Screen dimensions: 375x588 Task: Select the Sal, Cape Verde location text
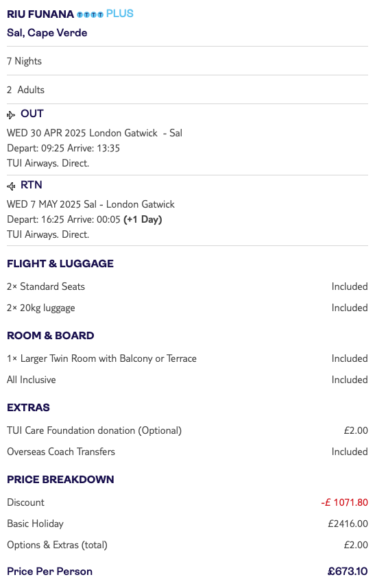pyautogui.click(x=47, y=33)
